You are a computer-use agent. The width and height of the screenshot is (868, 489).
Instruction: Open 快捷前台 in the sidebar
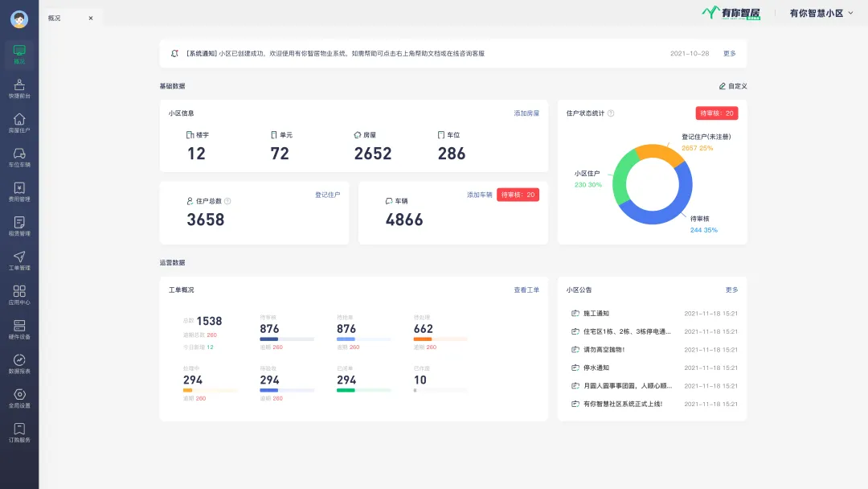(19, 88)
